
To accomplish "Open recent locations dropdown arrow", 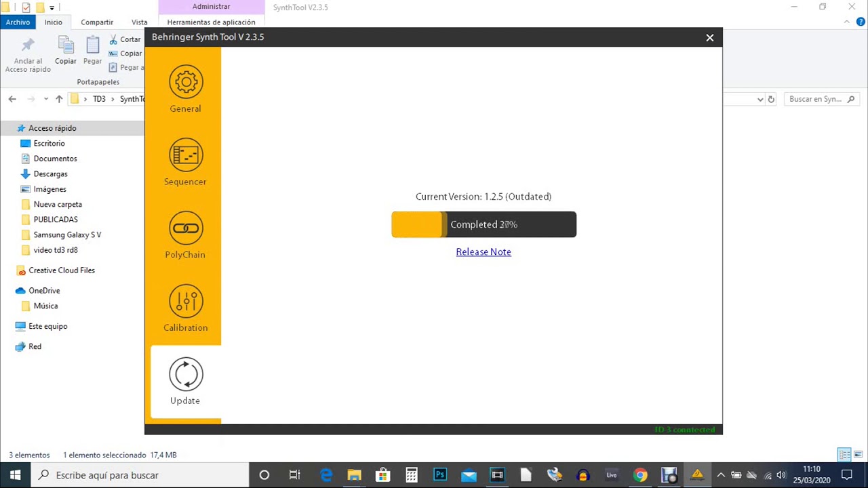I will (45, 99).
